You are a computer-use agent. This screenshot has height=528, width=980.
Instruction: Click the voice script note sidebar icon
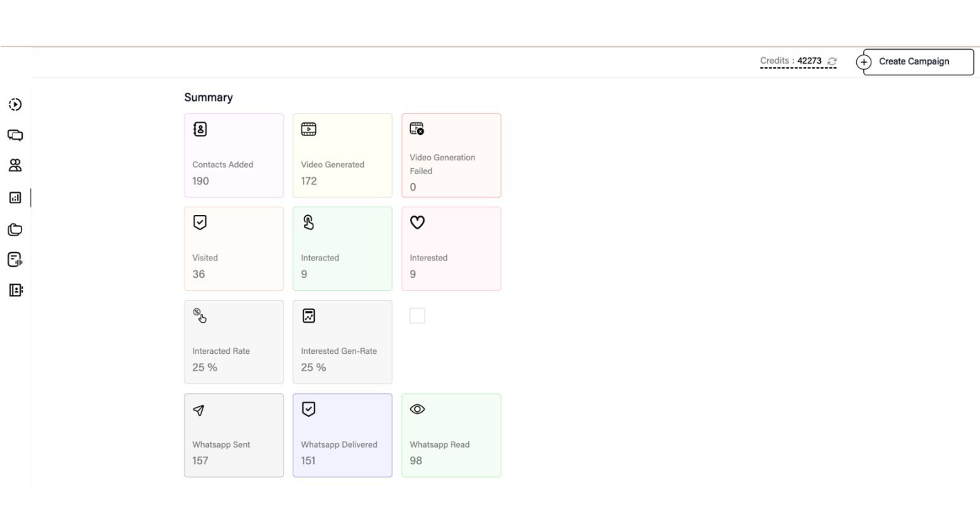[15, 259]
